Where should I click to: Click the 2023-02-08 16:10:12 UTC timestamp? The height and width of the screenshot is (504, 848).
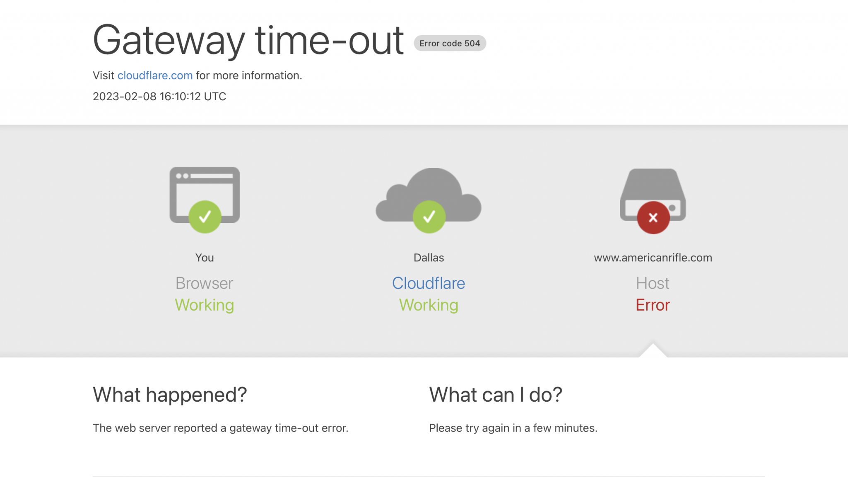click(159, 96)
